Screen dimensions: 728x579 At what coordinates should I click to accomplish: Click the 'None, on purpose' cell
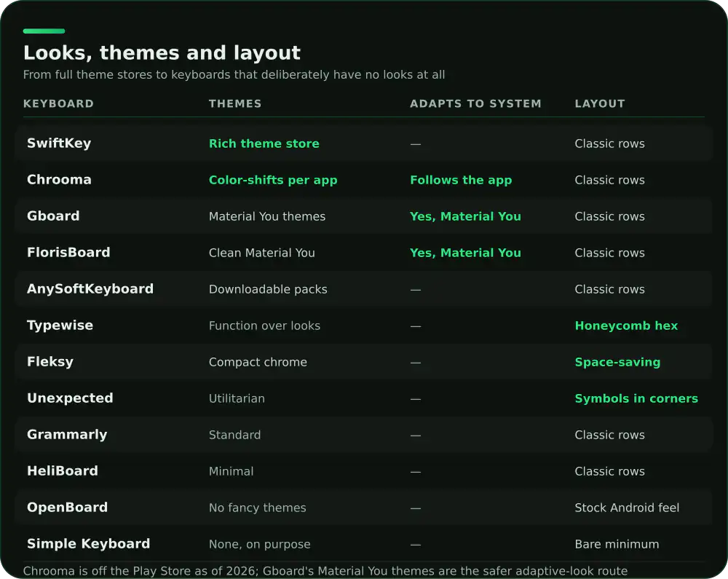(260, 544)
